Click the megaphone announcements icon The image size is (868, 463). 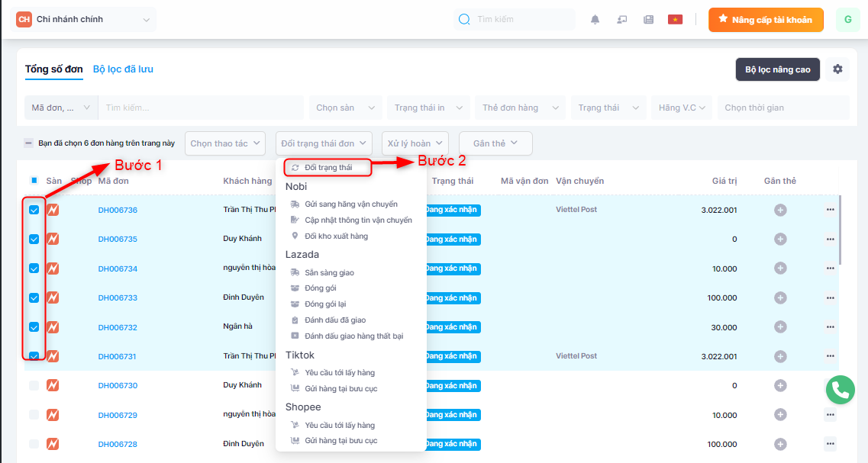(x=622, y=20)
